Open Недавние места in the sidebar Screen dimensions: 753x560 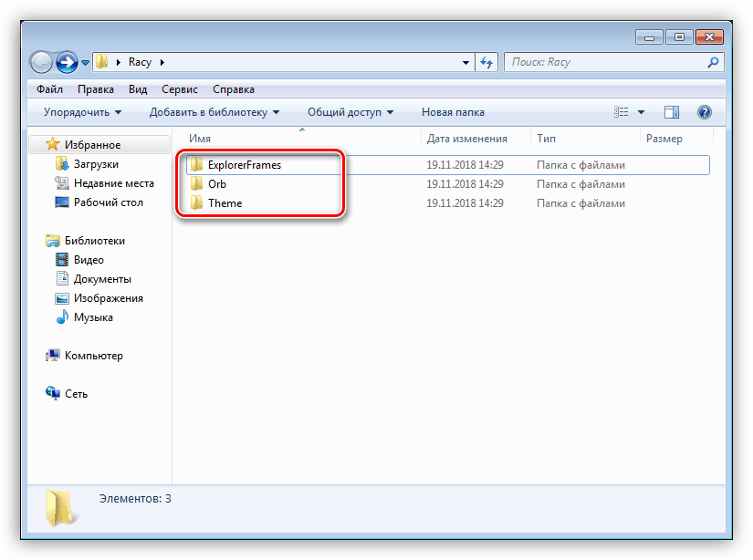click(114, 183)
